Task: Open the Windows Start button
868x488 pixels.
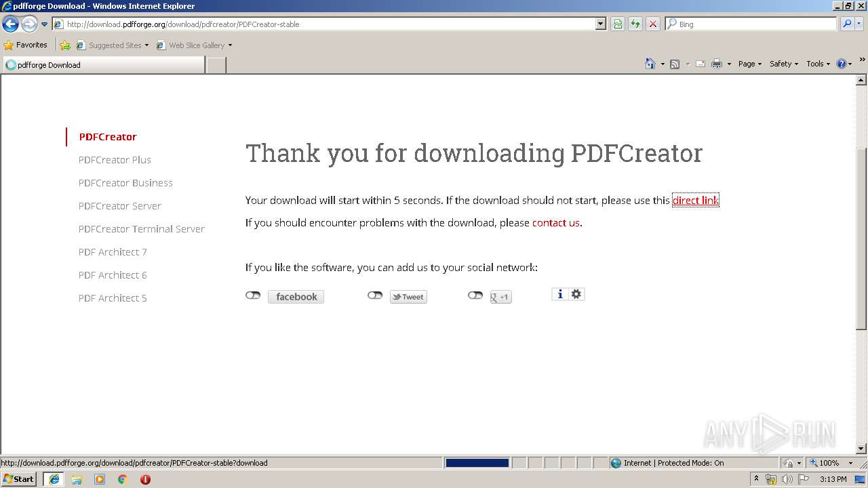Action: pyautogui.click(x=19, y=479)
